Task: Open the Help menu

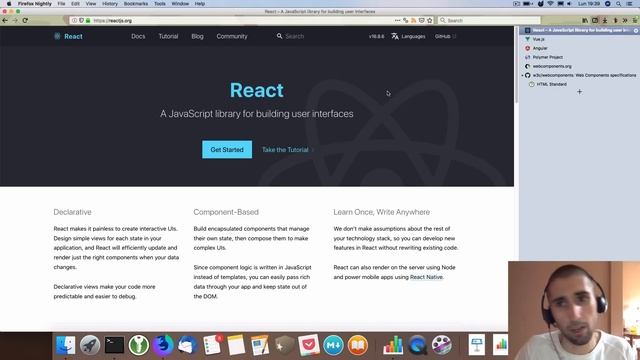Action: [x=200, y=4]
